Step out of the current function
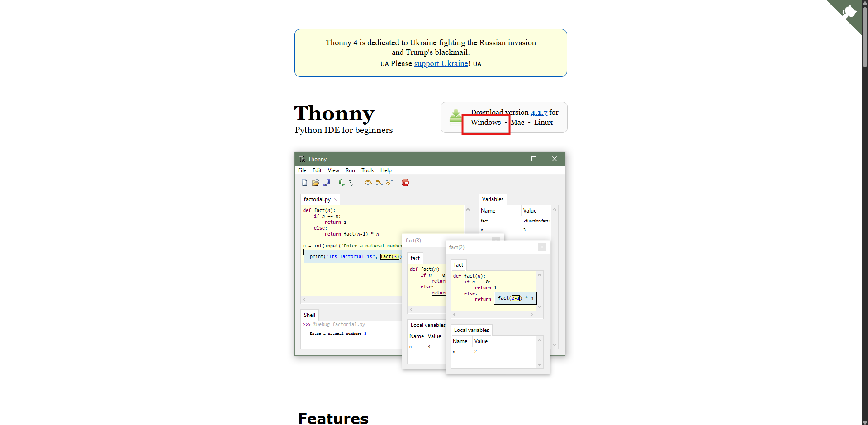The image size is (868, 425). [389, 183]
